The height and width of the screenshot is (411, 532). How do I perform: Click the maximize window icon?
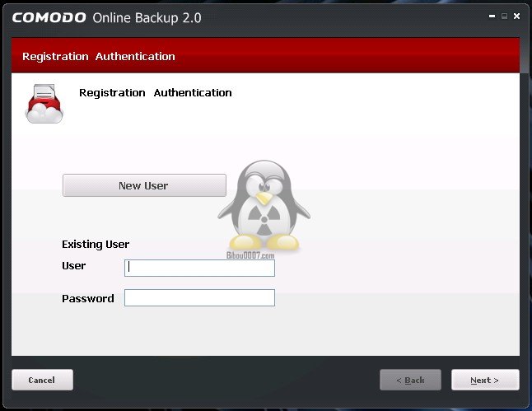(504, 16)
